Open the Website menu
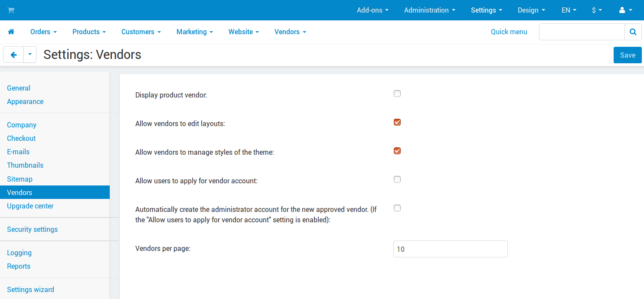644x299 pixels. 243,32
